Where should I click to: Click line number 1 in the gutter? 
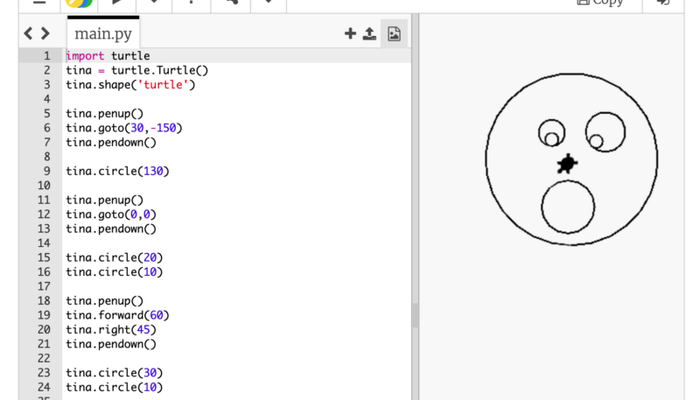click(x=47, y=56)
